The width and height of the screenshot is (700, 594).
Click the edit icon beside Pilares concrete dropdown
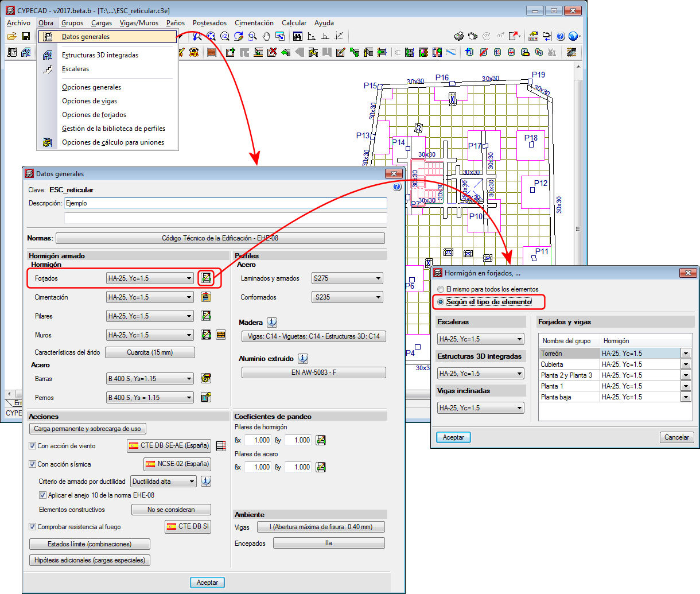click(206, 316)
